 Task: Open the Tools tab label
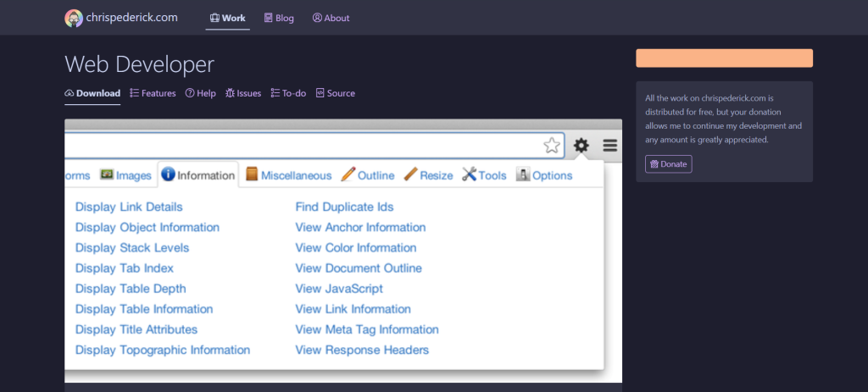[x=492, y=176]
